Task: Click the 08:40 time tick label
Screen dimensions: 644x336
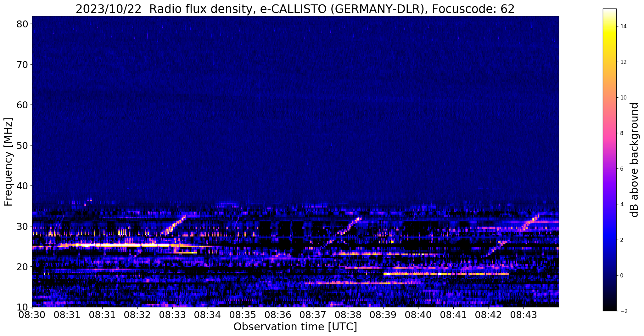Action: [418, 315]
